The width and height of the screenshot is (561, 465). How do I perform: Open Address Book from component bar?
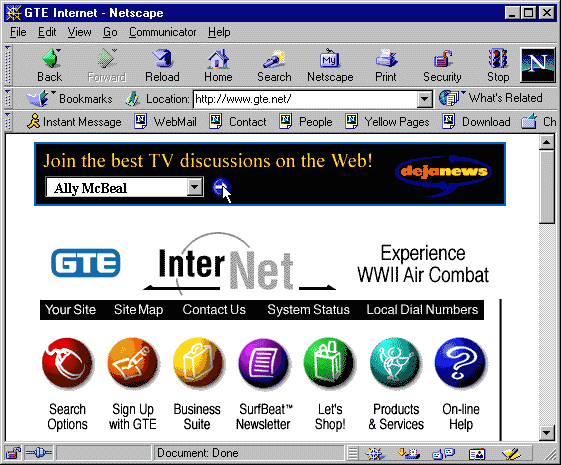pos(477,454)
